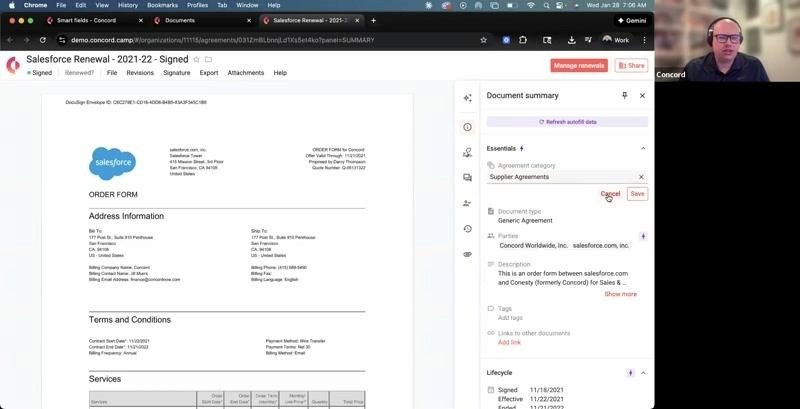The height and width of the screenshot is (409, 800).
Task: Click the autofill bolt beside Lifecycle
Action: click(x=630, y=373)
